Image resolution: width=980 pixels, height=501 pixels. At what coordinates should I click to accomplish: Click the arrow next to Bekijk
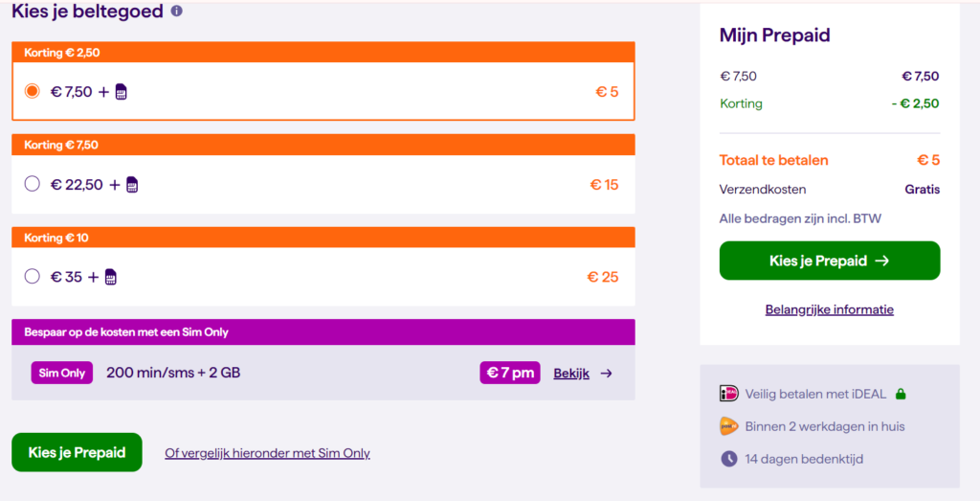click(x=606, y=374)
